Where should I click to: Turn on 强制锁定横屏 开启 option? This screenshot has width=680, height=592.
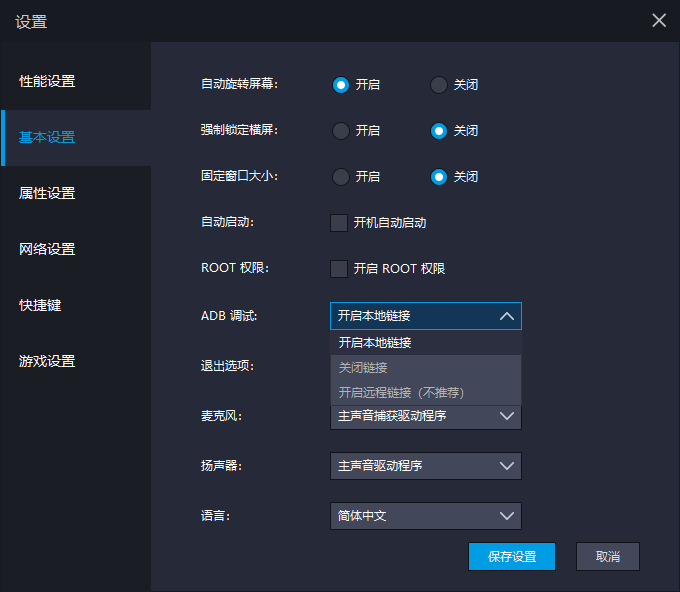[x=341, y=131]
